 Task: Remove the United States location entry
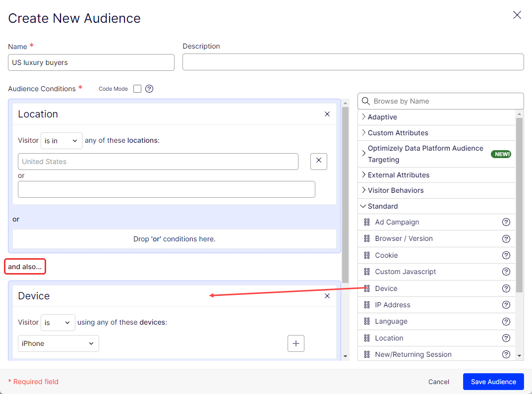pyautogui.click(x=319, y=162)
